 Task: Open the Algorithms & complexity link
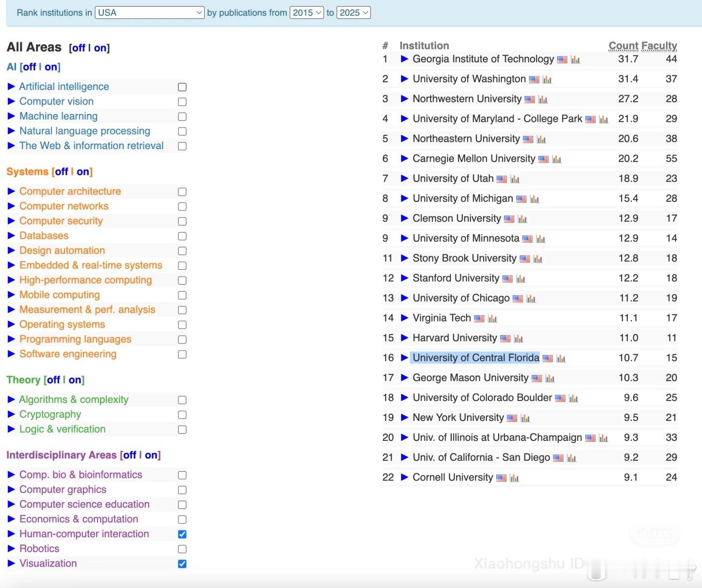pyautogui.click(x=74, y=400)
